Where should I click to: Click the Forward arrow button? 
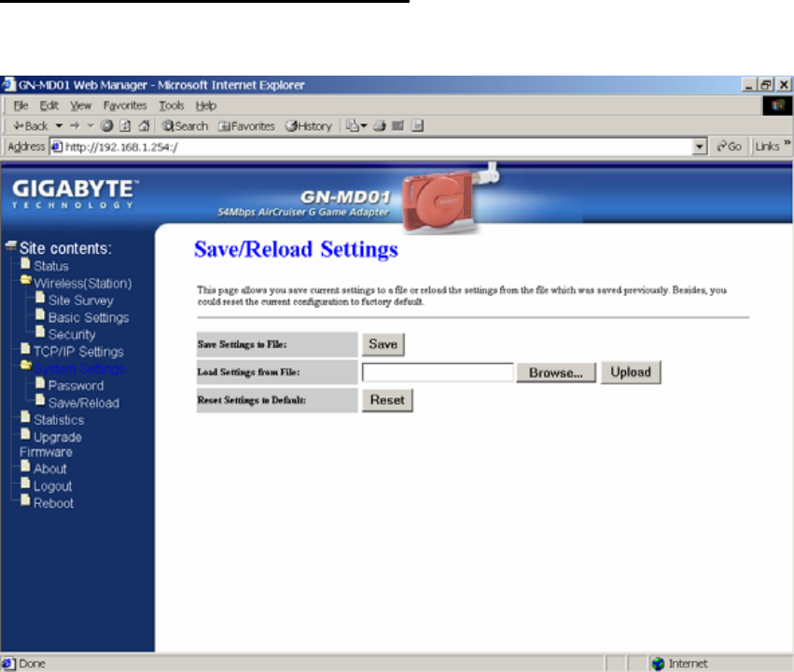[x=75, y=126]
